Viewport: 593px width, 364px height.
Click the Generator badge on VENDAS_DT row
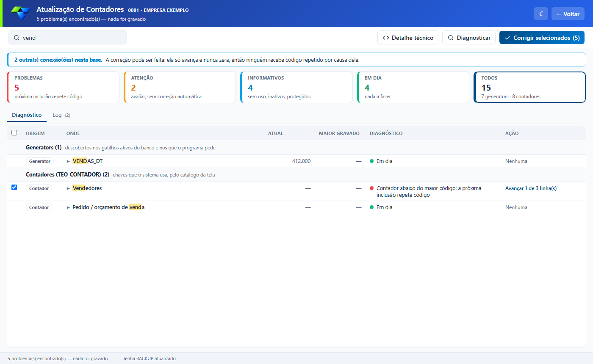coord(40,161)
